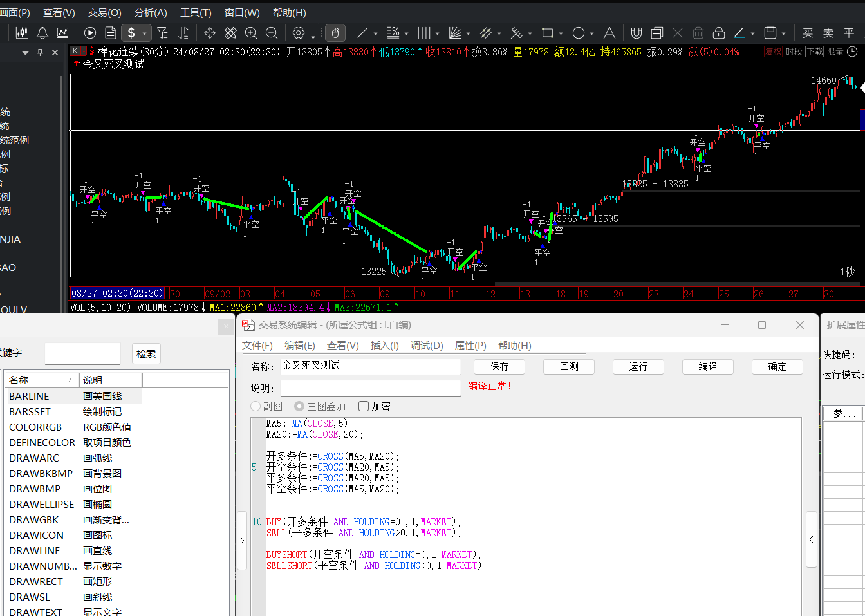Click the 编译 button
The height and width of the screenshot is (616, 865).
coord(708,366)
